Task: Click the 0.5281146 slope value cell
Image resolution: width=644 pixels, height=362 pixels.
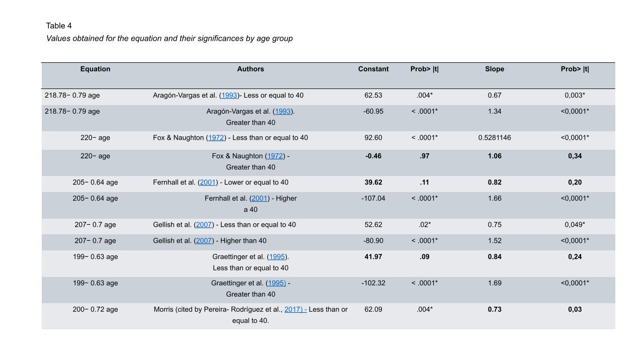Action: (495, 138)
